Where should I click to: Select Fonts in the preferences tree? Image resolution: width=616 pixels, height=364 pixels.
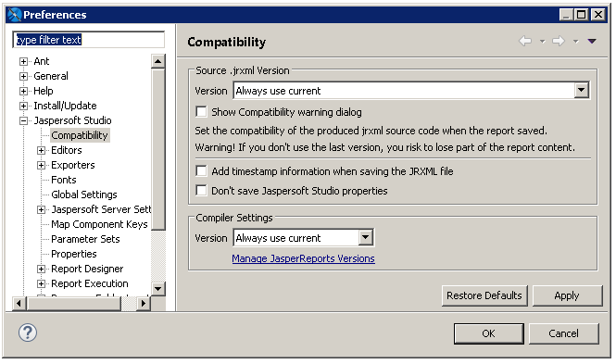click(x=64, y=180)
